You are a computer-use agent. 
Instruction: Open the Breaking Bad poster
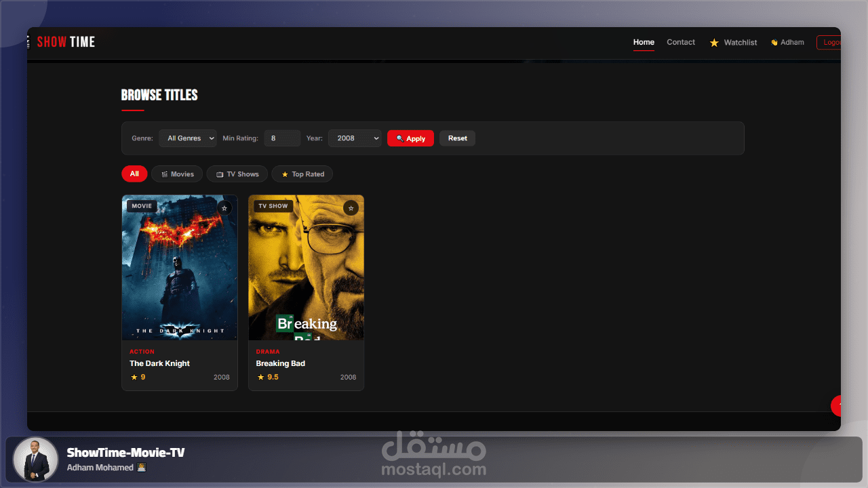point(306,268)
